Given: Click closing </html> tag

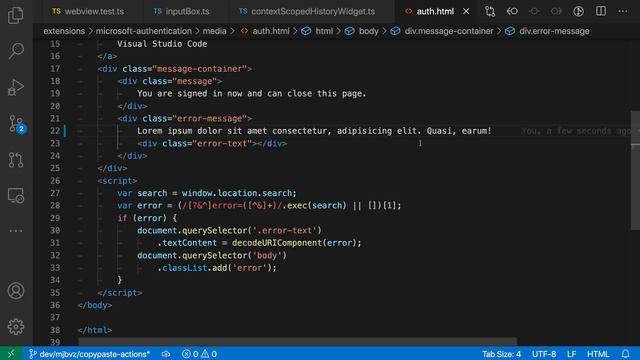Looking at the screenshot, I should [95, 330].
